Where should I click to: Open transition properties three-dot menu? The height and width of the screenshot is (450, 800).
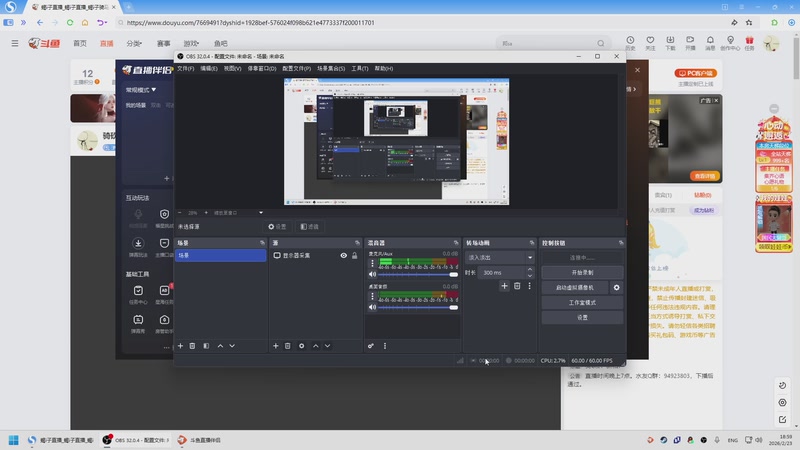pos(530,286)
